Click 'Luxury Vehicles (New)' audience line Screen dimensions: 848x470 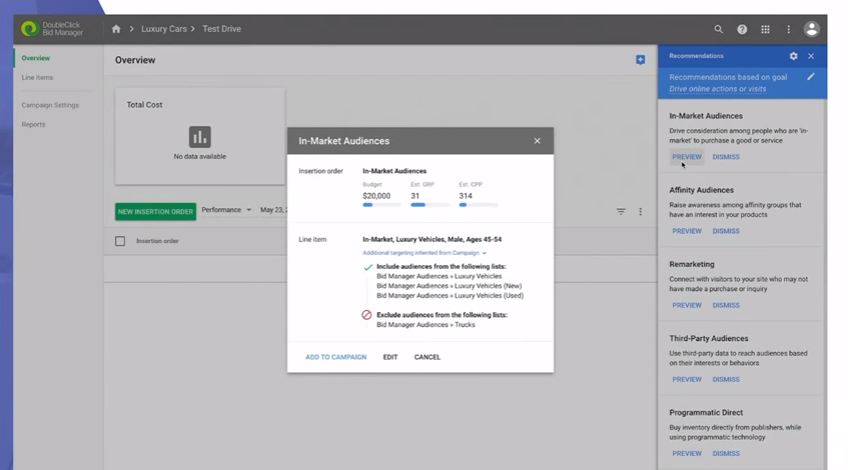click(x=449, y=286)
